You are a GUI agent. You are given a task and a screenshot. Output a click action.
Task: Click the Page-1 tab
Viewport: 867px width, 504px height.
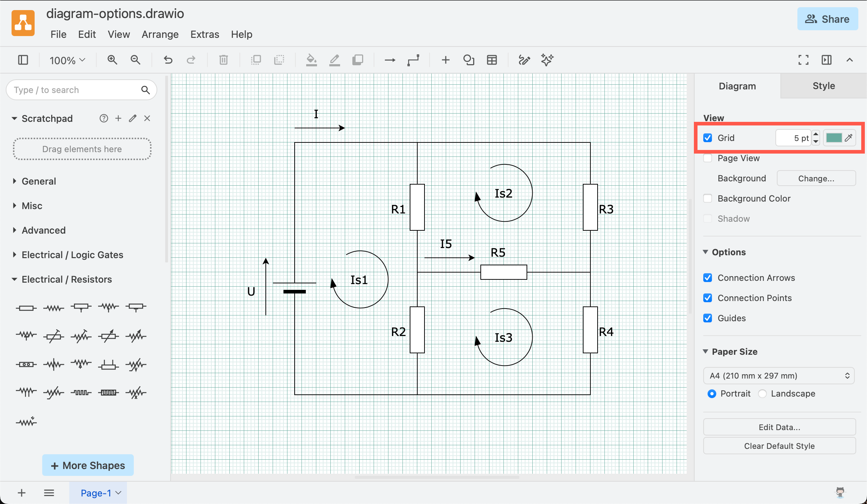[x=98, y=493]
